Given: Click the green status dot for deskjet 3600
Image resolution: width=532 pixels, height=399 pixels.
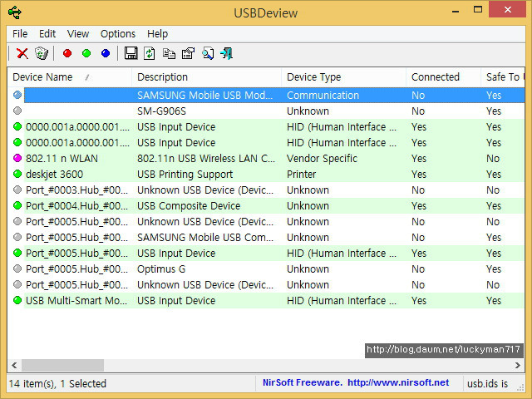Looking at the screenshot, I should (17, 174).
